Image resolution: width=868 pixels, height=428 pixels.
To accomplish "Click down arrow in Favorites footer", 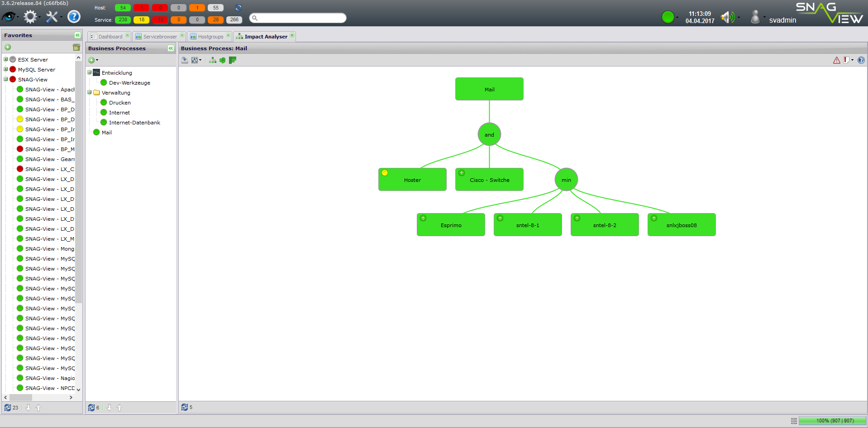I will click(28, 408).
